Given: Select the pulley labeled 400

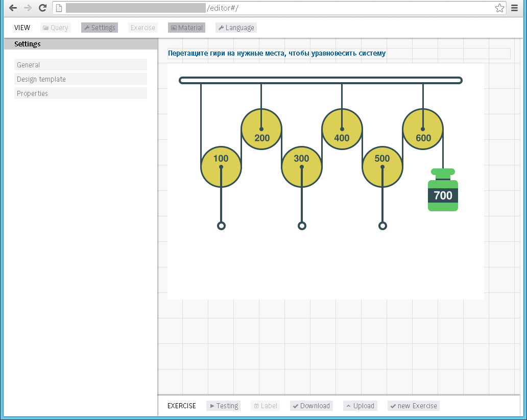Looking at the screenshot, I should 342,129.
